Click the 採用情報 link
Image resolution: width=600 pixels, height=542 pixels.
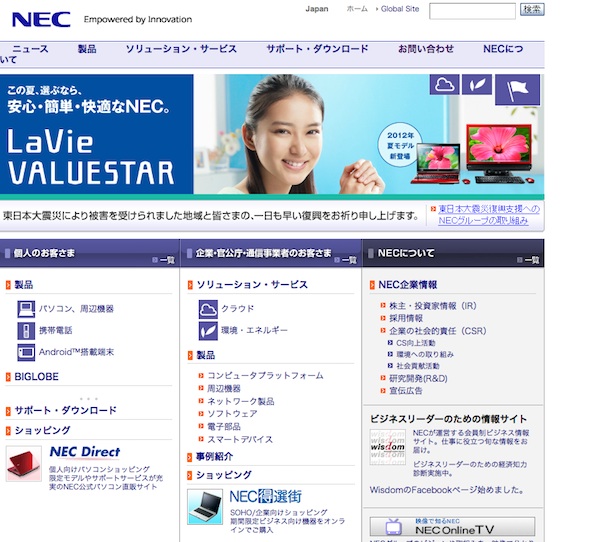pyautogui.click(x=406, y=318)
